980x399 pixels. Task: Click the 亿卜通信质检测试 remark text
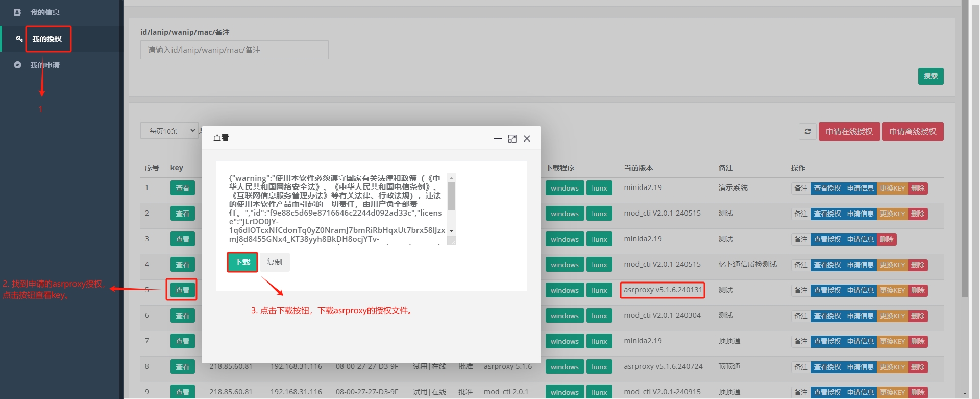747,264
